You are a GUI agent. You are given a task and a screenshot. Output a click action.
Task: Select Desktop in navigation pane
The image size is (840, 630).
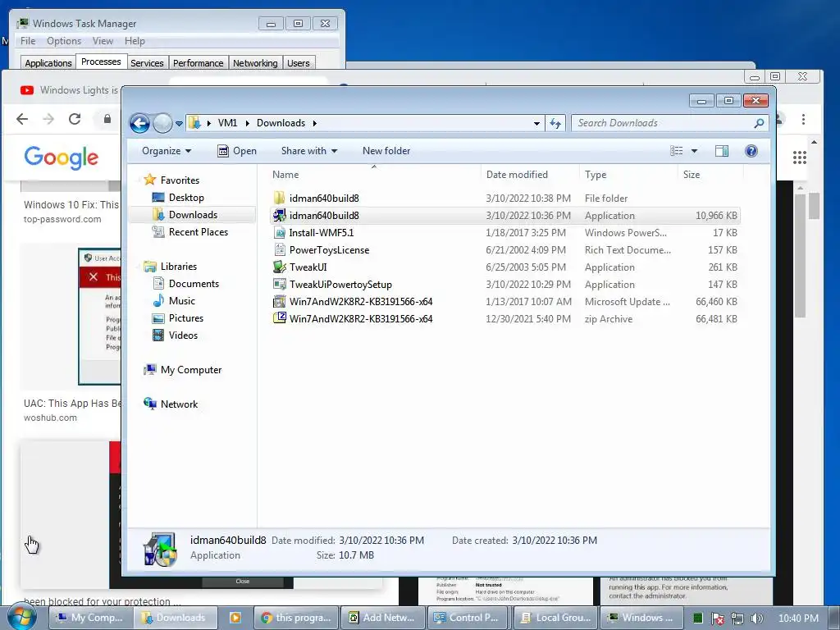(178, 198)
